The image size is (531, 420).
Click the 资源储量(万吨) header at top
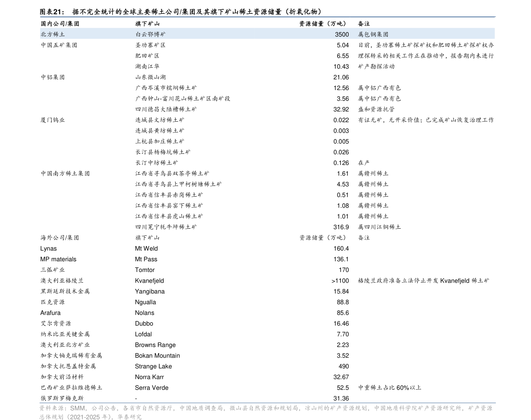(323, 24)
